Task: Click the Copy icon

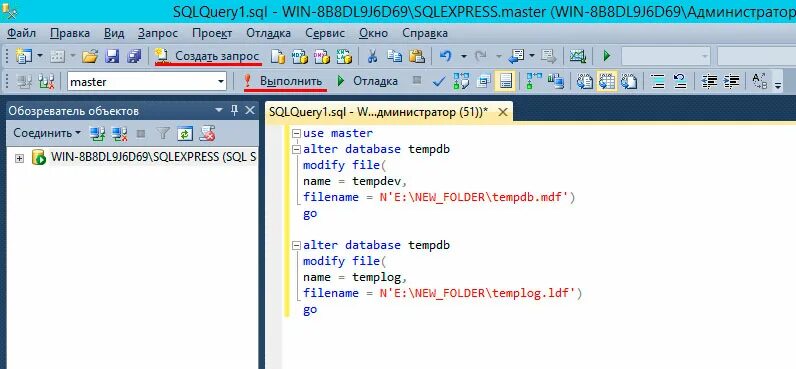Action: tap(394, 56)
